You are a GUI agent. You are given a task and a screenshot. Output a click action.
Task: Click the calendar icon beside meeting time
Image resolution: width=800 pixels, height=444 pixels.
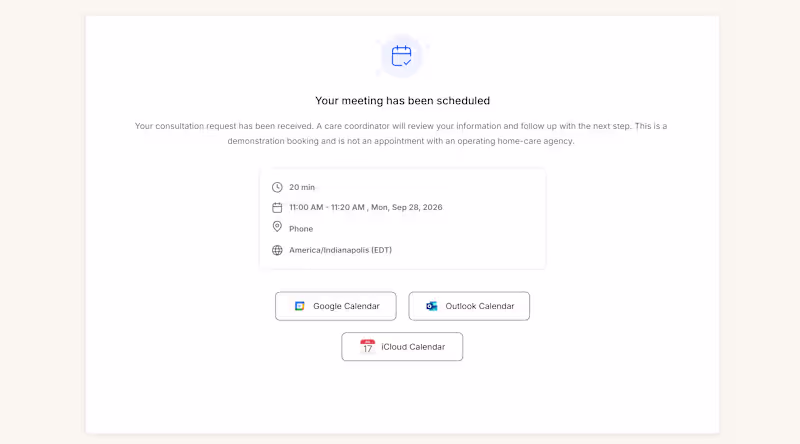(277, 208)
